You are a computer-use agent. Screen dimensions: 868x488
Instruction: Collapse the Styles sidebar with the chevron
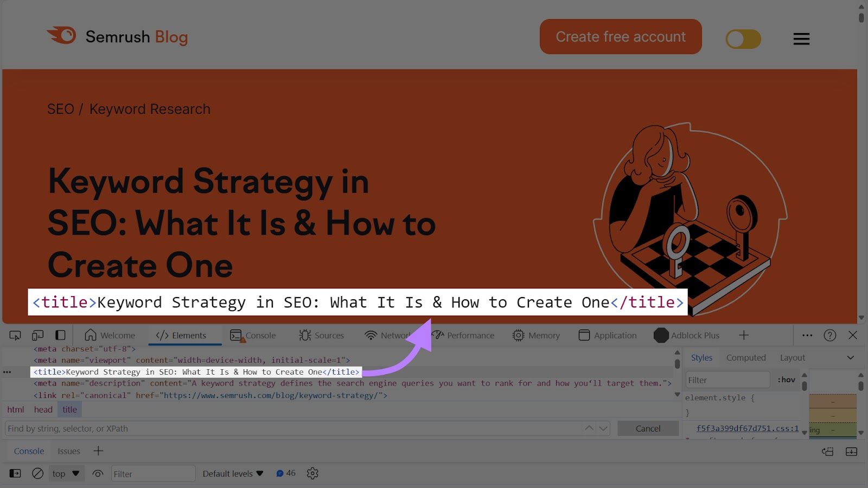tap(850, 357)
